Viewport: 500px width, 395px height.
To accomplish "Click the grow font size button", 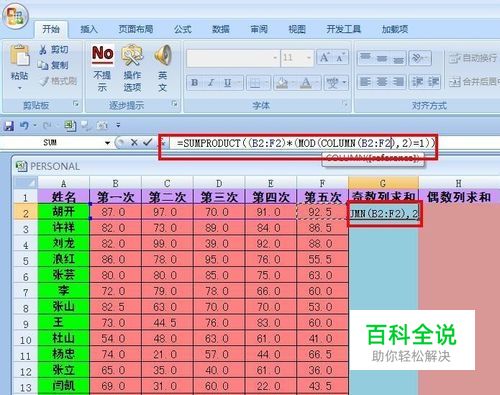I will pos(324,58).
